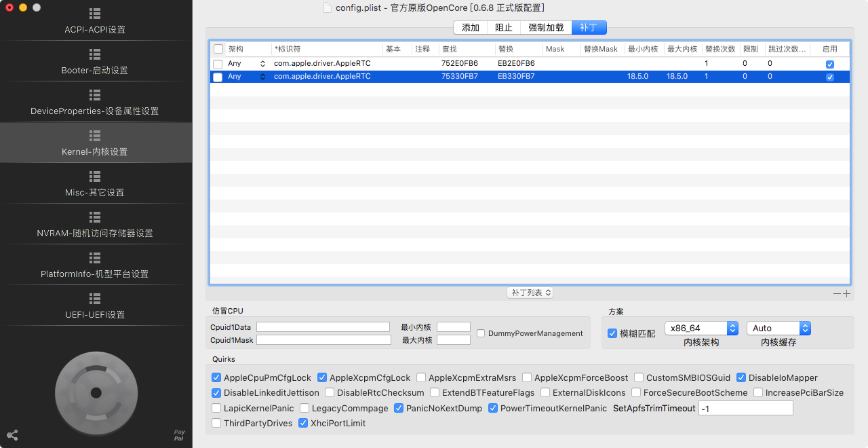Screen dimensions: 868x448
Task: Enable AppleXcpmForceBoost quirk
Action: [527, 377]
